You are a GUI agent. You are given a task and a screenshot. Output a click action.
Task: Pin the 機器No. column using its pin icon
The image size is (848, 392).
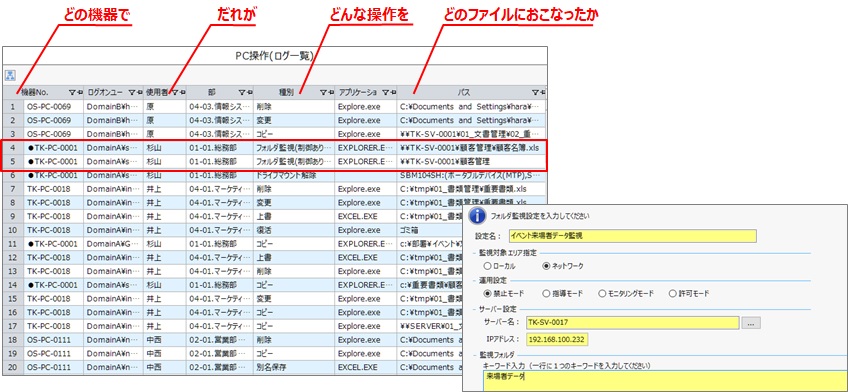pyautogui.click(x=80, y=92)
